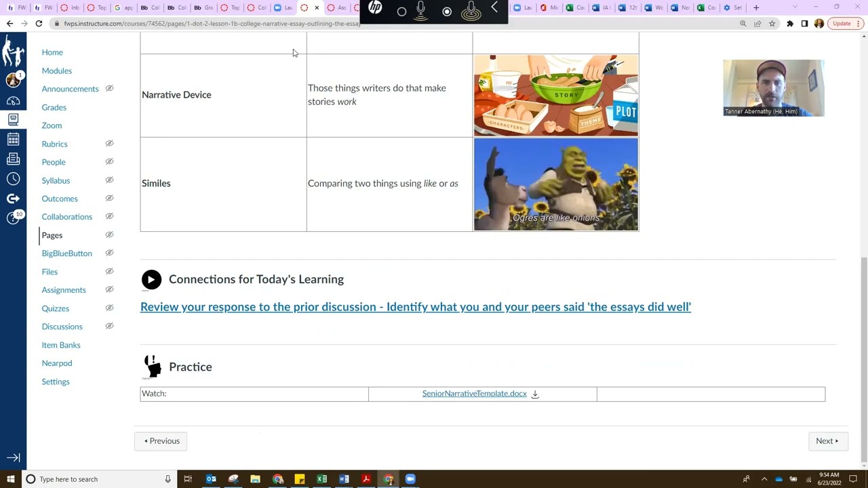Toggle visibility eye next to Collaborations
The width and height of the screenshot is (868, 488).
[x=109, y=217]
